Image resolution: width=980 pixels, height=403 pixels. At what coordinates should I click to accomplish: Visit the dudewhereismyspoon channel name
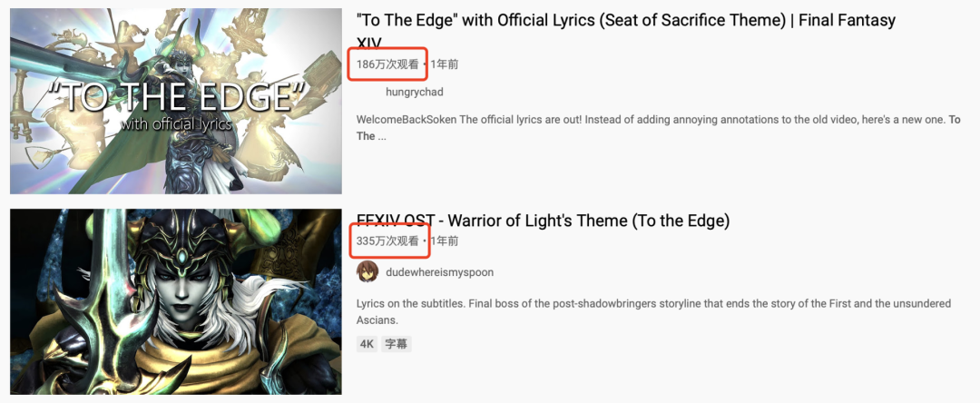click(440, 272)
